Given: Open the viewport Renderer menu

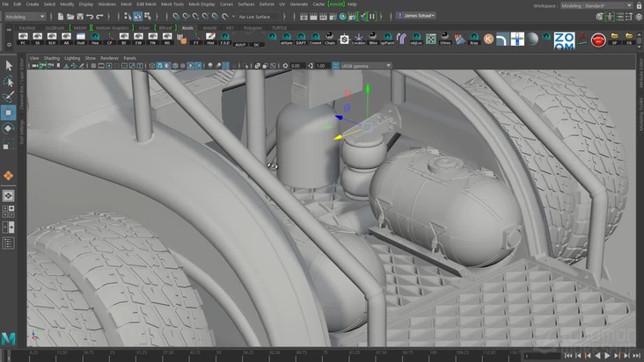Looking at the screenshot, I should click(109, 58).
